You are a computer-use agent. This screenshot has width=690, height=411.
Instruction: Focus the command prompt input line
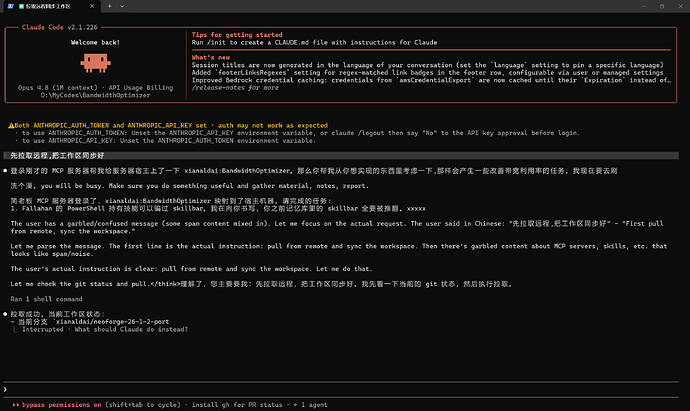pyautogui.click(x=341, y=389)
